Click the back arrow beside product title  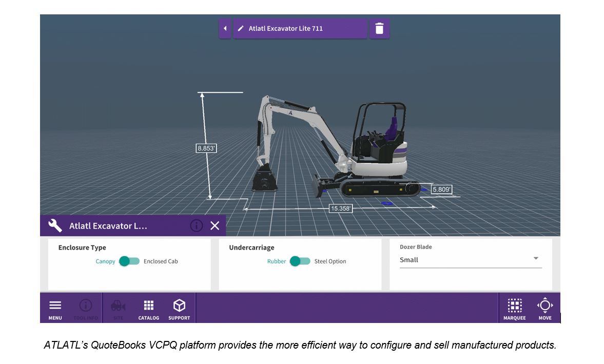point(225,29)
